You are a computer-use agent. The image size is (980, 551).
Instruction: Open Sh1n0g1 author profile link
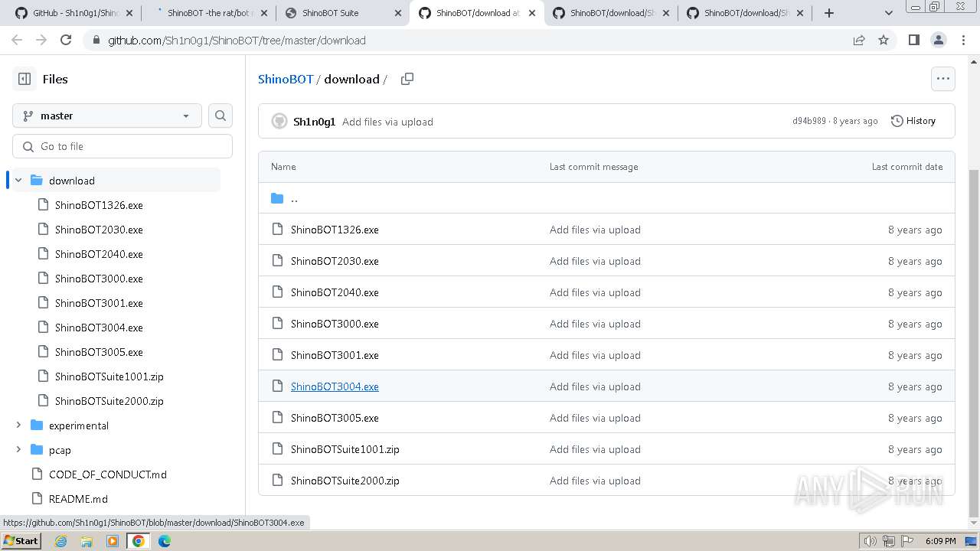tap(314, 122)
